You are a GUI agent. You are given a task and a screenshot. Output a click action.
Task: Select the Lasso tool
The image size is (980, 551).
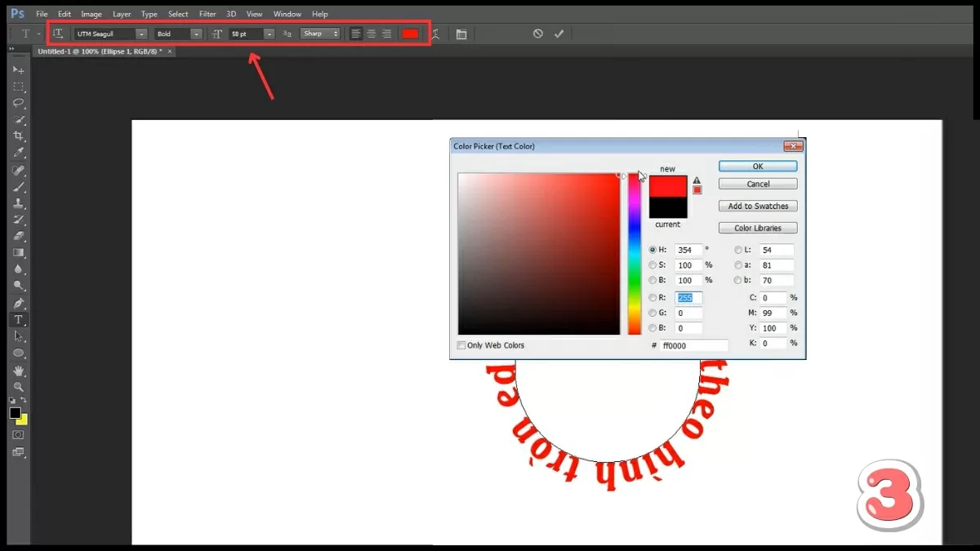(x=18, y=103)
